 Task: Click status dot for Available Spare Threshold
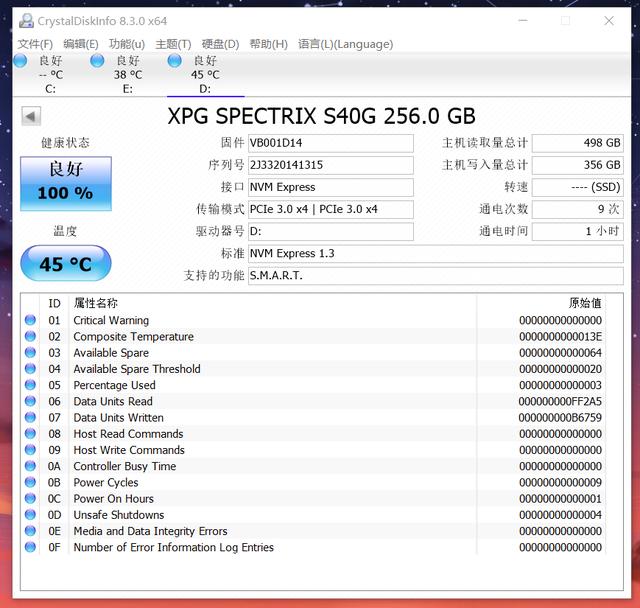click(x=30, y=368)
